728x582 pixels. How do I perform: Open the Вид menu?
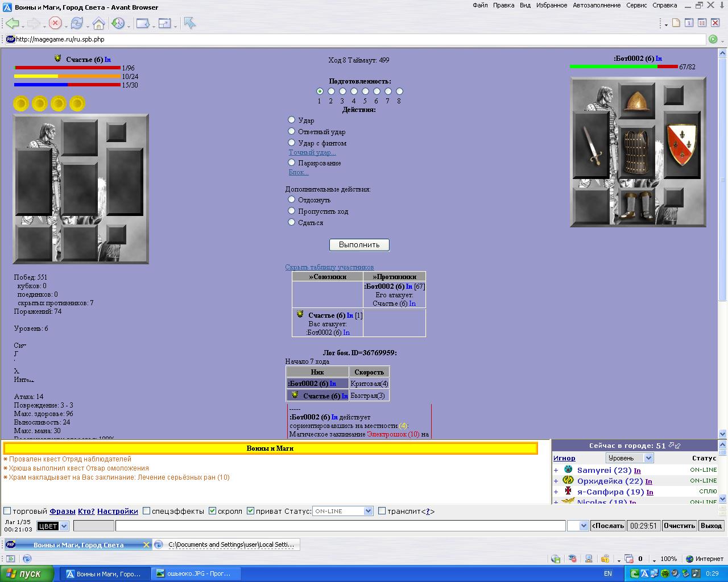tap(525, 5)
